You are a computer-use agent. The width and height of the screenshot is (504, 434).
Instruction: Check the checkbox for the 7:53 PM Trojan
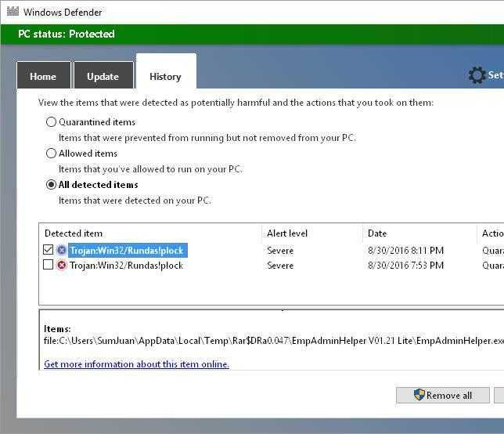(49, 265)
